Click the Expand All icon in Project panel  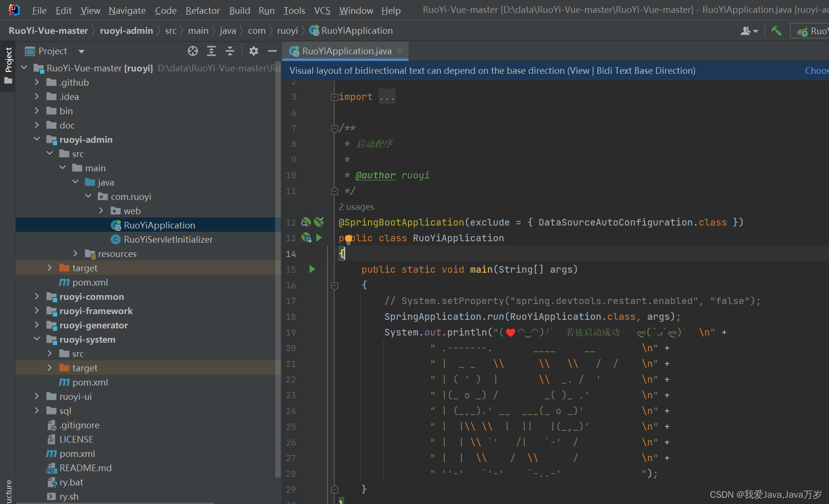tap(211, 51)
